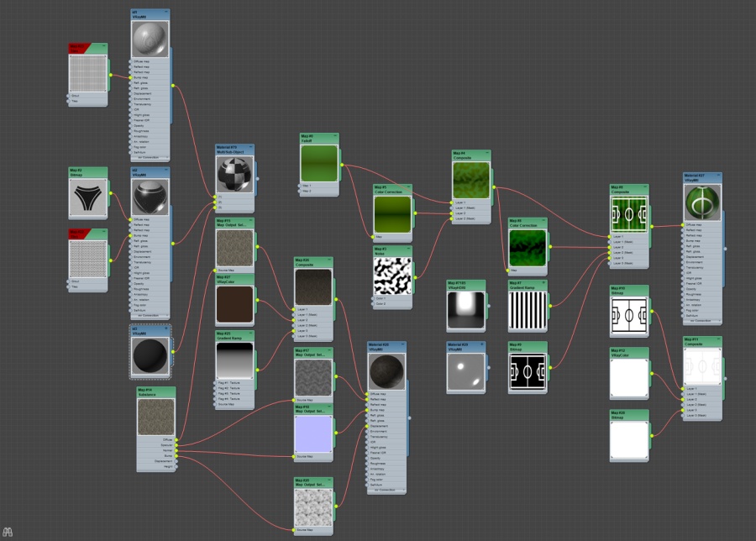Click the Map #7 Gradient Ramp output socket
Viewport: 756px width, 541px height.
[550, 306]
